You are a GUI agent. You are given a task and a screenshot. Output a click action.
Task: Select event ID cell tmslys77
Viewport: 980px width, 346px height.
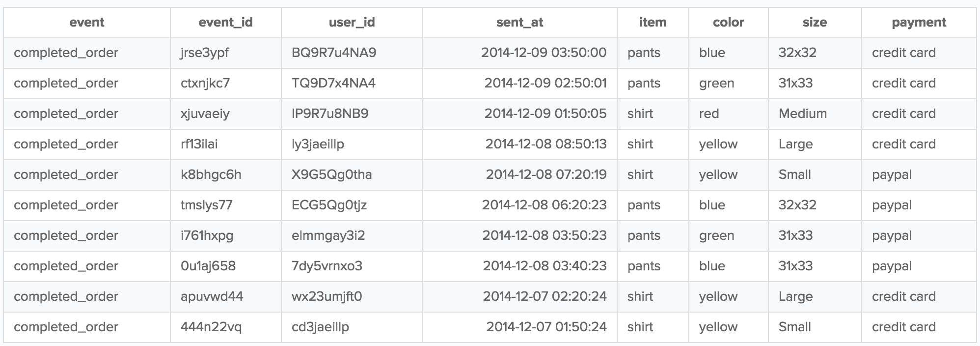click(x=206, y=205)
